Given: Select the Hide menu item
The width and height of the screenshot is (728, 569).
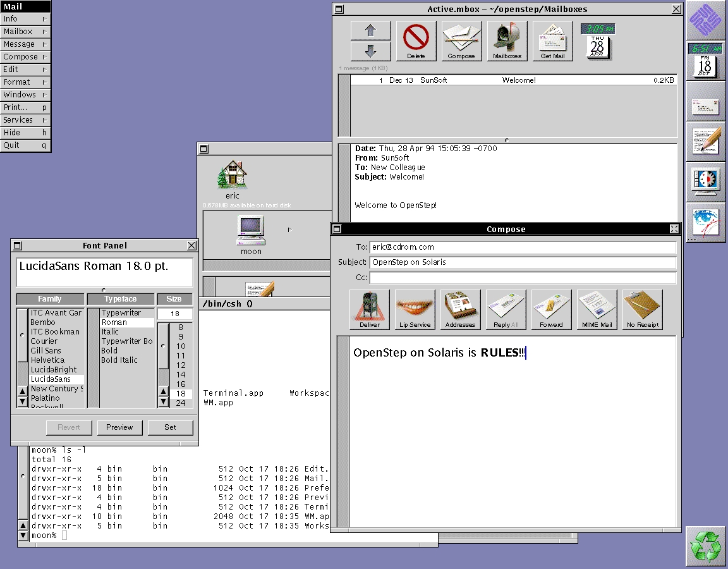Looking at the screenshot, I should 25,133.
